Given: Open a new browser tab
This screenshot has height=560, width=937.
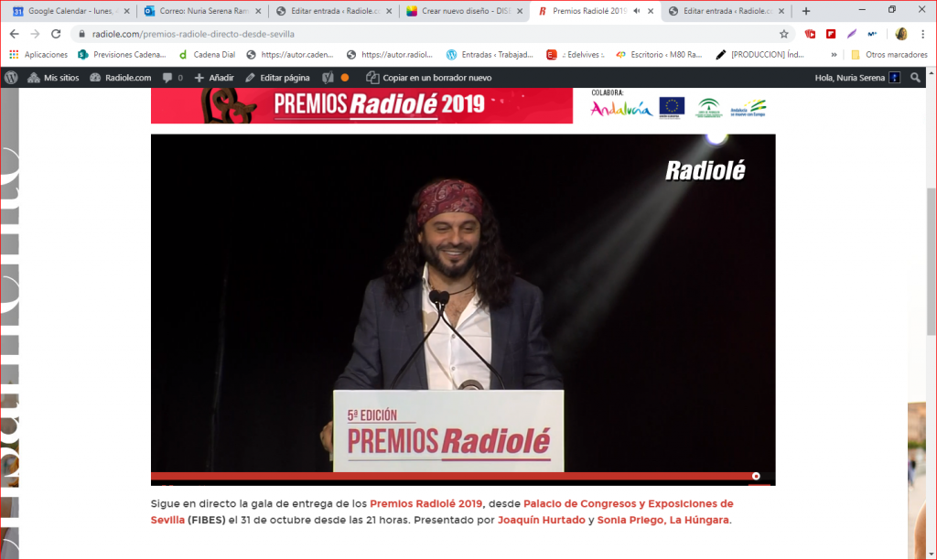Looking at the screenshot, I should coord(806,11).
